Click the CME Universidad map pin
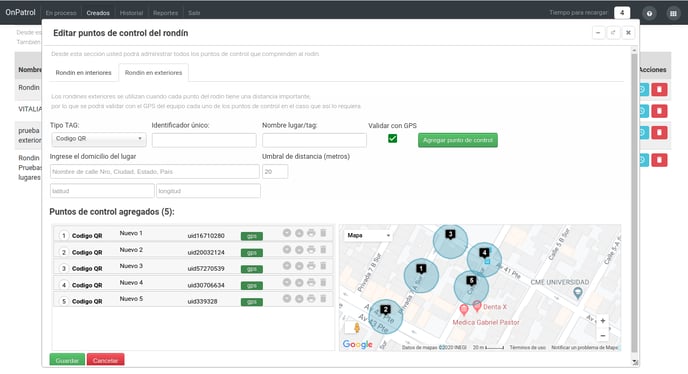688x374 pixels. [578, 293]
